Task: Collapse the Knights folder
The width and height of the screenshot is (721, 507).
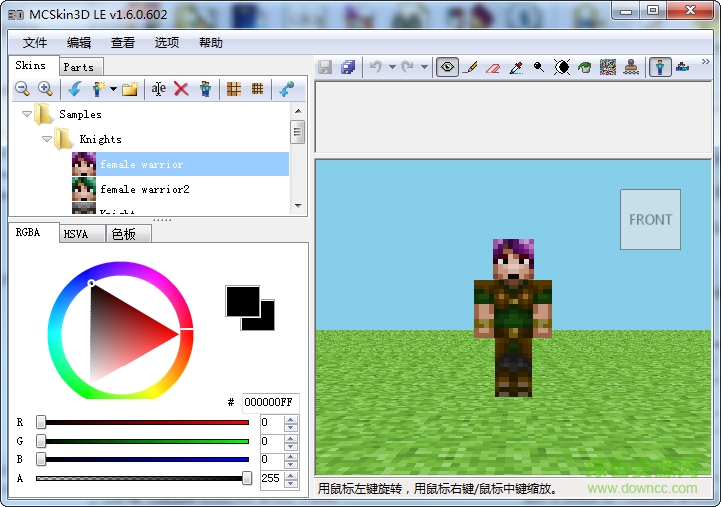Action: [47, 139]
